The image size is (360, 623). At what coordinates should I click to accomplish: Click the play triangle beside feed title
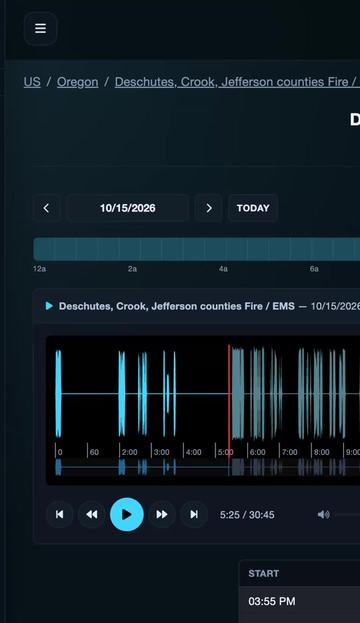[x=49, y=306]
